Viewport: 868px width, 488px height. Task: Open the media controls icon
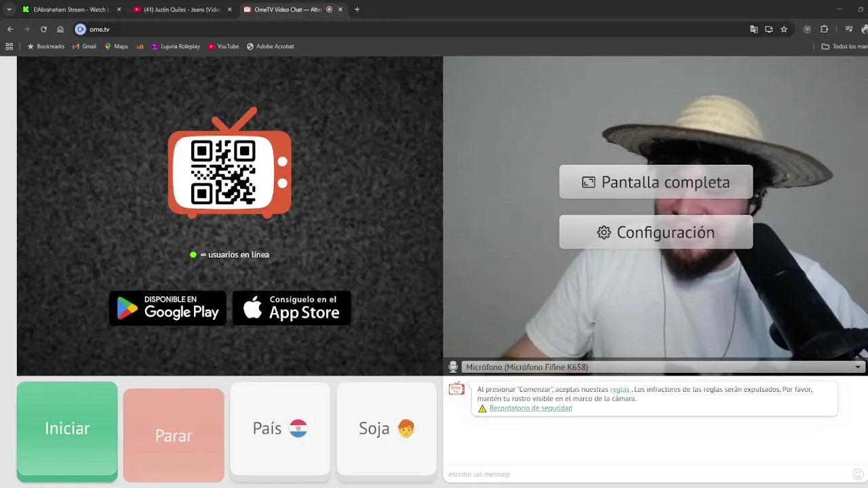click(x=849, y=29)
